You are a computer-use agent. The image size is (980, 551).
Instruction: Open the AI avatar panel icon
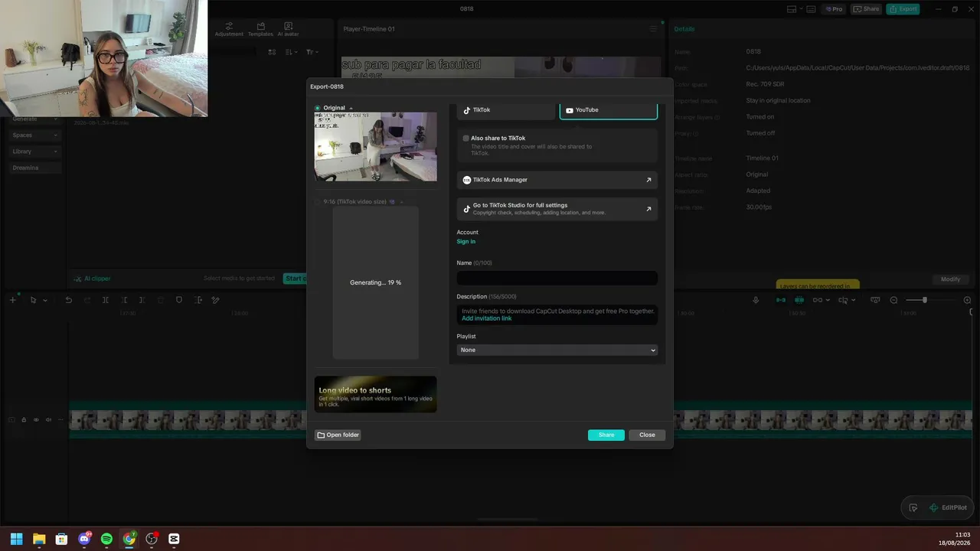[x=289, y=29]
